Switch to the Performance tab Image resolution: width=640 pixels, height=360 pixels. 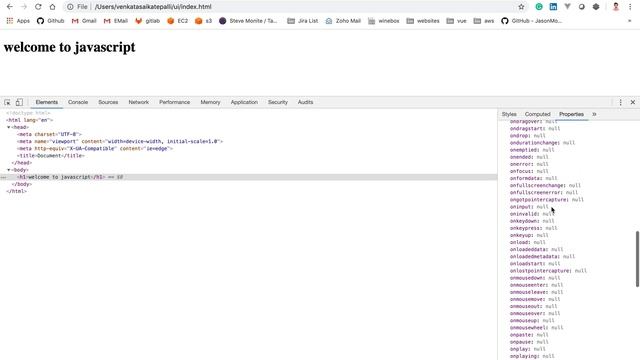pyautogui.click(x=175, y=102)
